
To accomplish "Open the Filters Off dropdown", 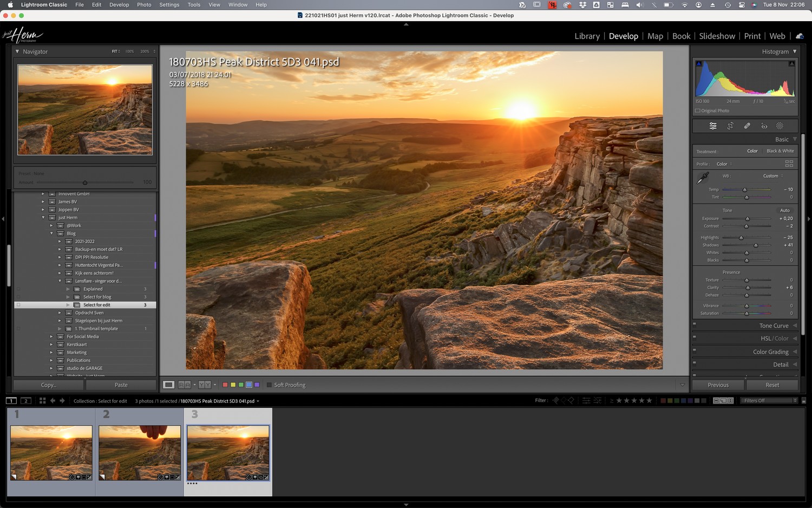I will click(769, 401).
